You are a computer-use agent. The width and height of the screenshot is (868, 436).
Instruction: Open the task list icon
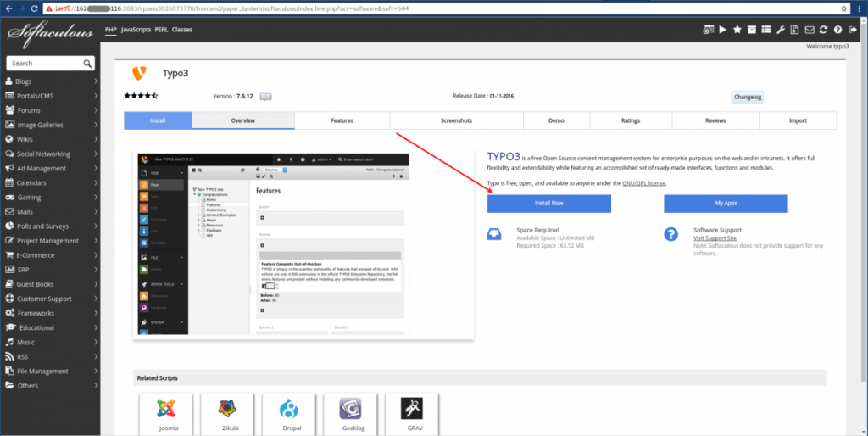(766, 30)
